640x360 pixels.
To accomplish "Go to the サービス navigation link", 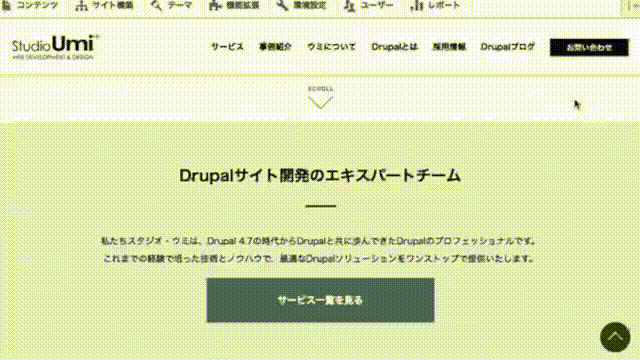I will click(x=227, y=47).
